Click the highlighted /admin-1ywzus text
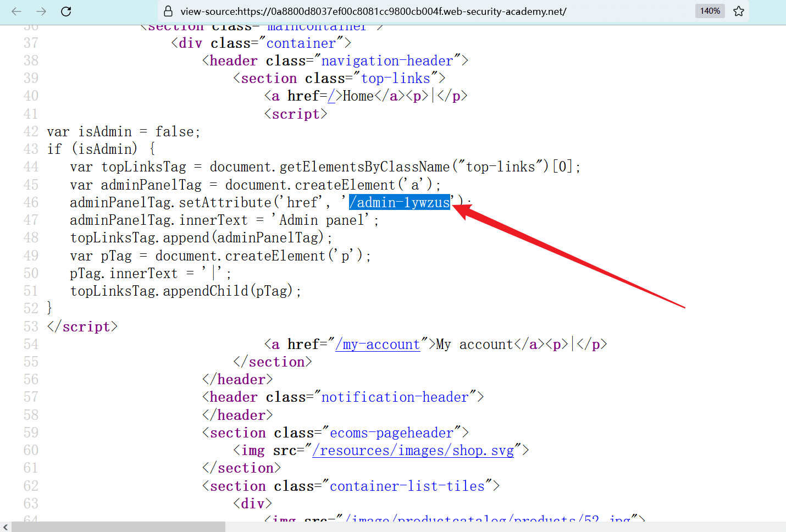 (x=400, y=203)
